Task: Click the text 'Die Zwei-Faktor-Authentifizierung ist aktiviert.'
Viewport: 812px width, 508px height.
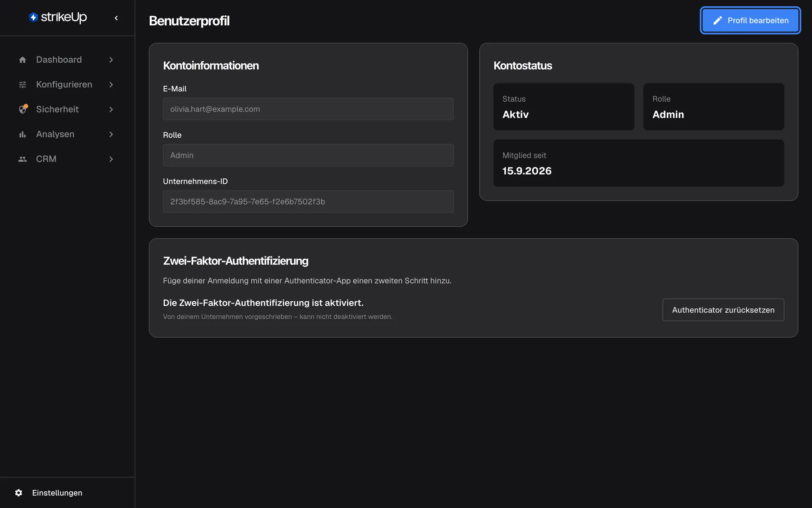Action: pyautogui.click(x=263, y=303)
